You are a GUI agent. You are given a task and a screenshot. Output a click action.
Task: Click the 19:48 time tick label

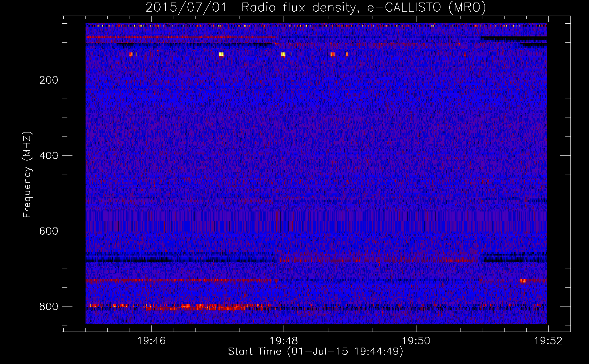(284, 341)
